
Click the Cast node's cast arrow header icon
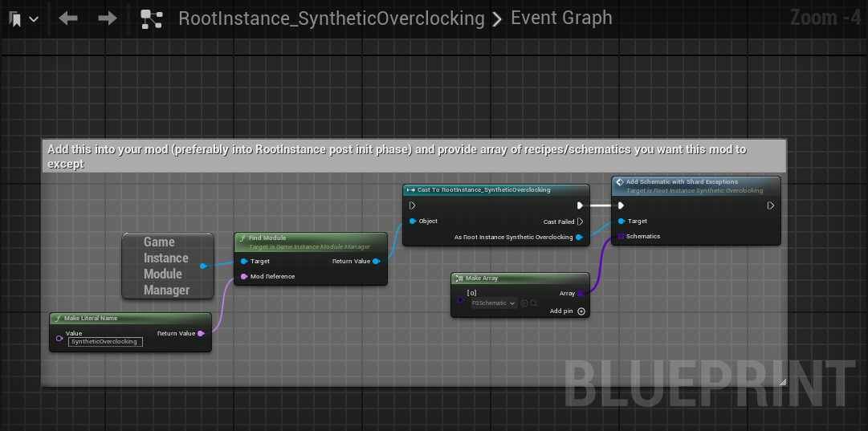coord(411,189)
